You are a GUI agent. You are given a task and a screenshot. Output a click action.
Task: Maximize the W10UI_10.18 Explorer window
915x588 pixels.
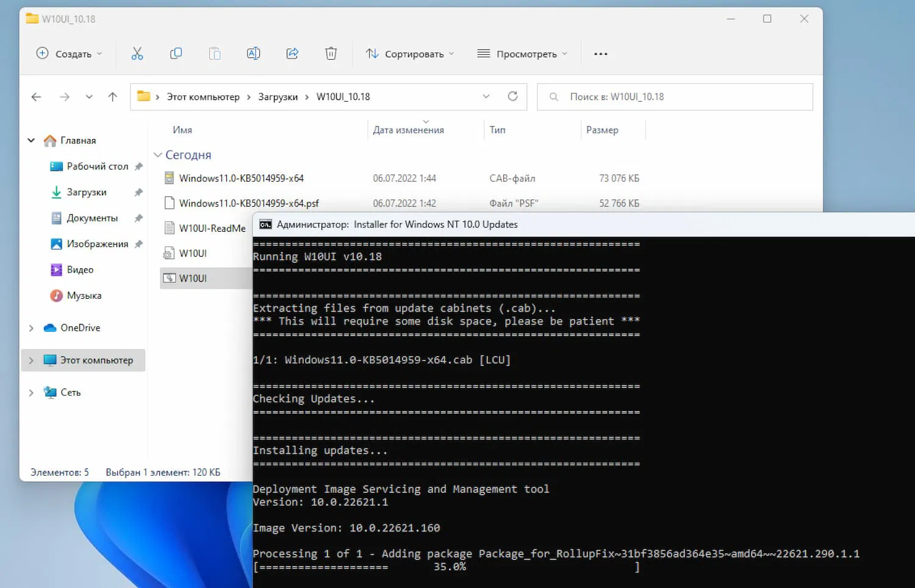pyautogui.click(x=767, y=19)
